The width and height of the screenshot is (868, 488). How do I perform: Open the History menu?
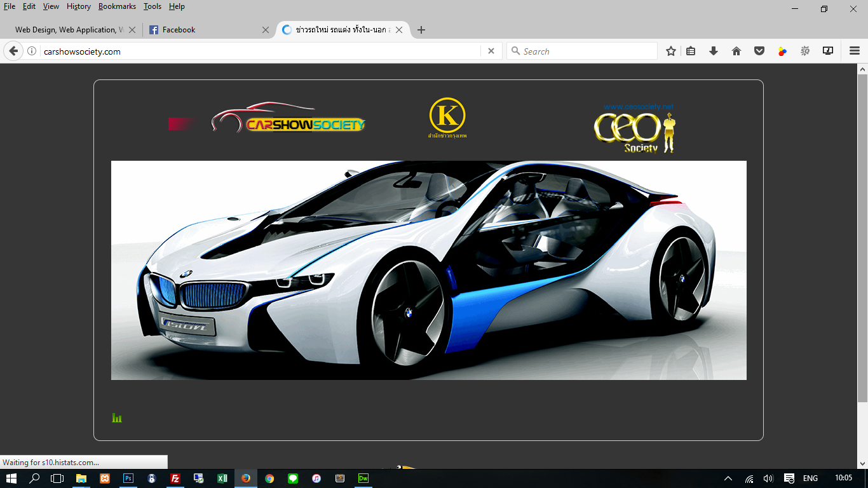(78, 6)
